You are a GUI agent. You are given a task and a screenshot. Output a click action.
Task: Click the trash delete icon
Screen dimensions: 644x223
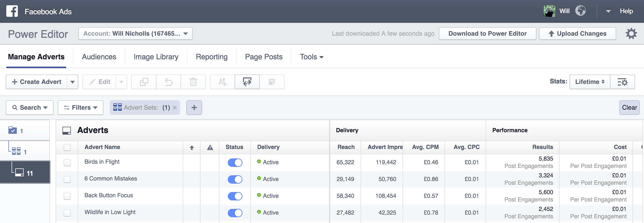(x=193, y=82)
